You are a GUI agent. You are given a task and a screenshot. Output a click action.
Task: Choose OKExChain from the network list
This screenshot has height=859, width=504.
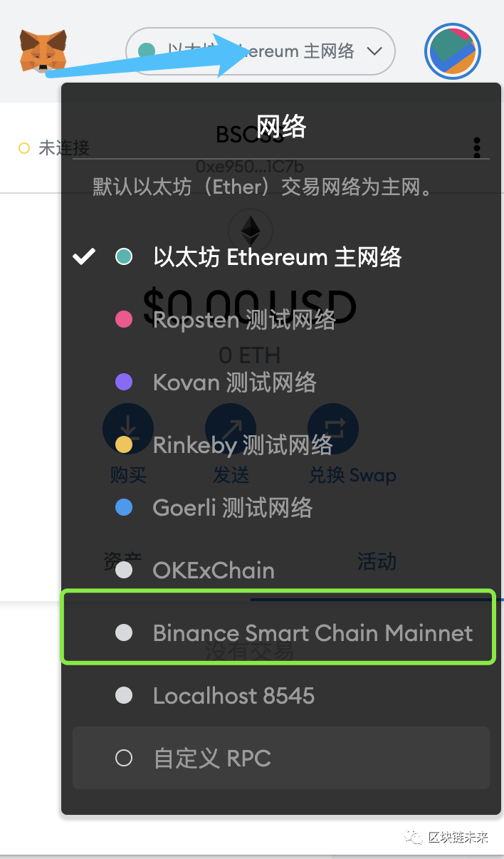213,571
